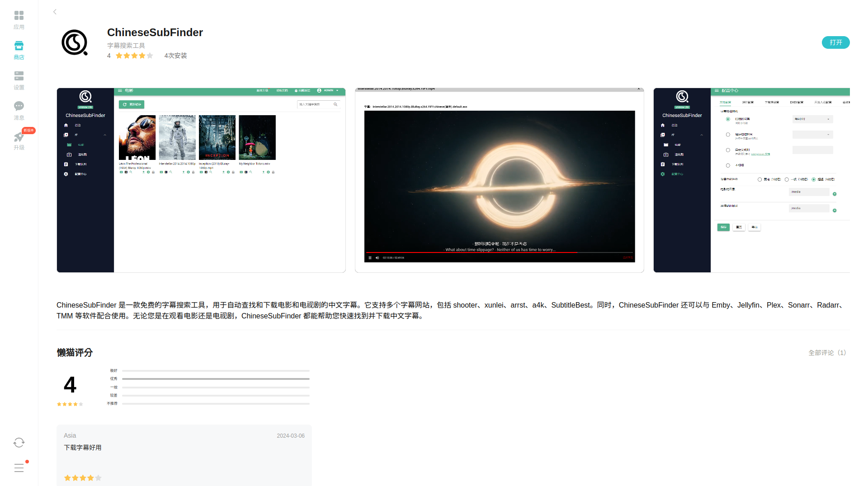
Task: Select the 商店 store icon
Action: coord(19,46)
